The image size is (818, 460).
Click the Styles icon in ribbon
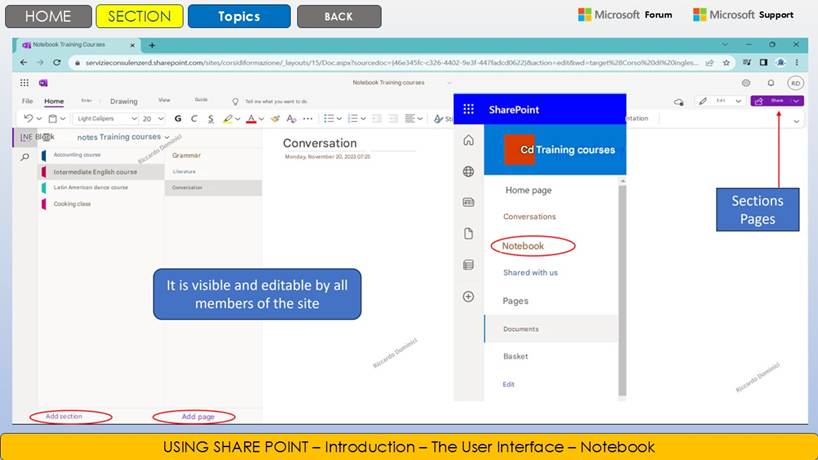(439, 119)
